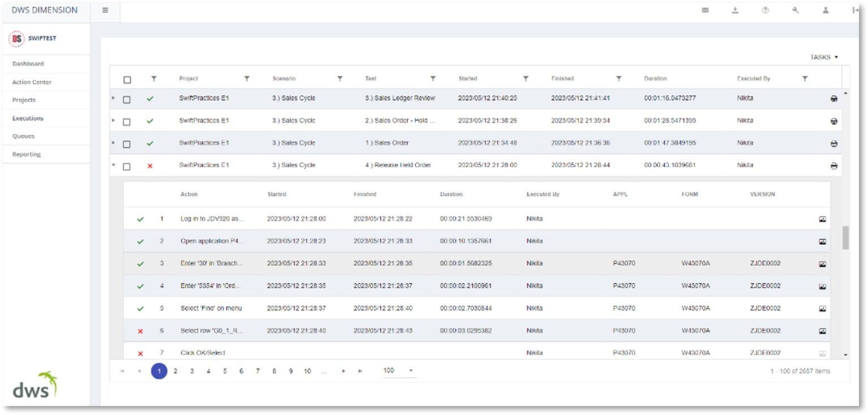Jump to page 10 of results
Viewport: 868px width, 415px height.
[307, 371]
